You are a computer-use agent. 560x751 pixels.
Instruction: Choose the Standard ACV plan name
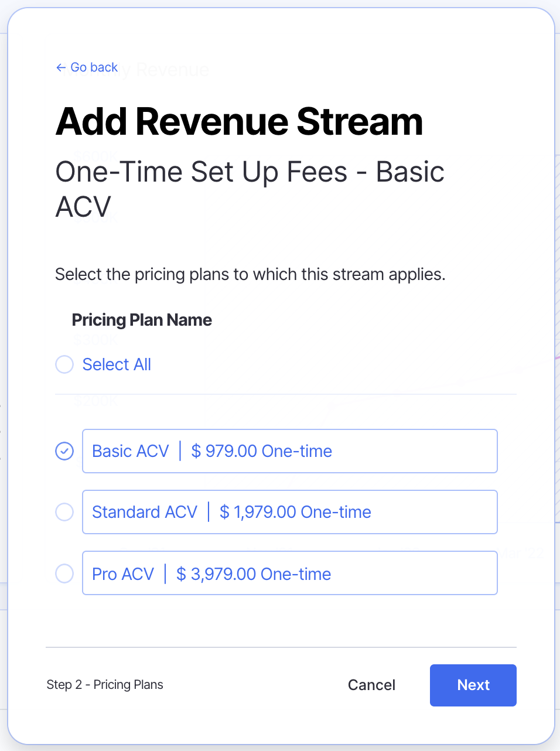point(145,512)
